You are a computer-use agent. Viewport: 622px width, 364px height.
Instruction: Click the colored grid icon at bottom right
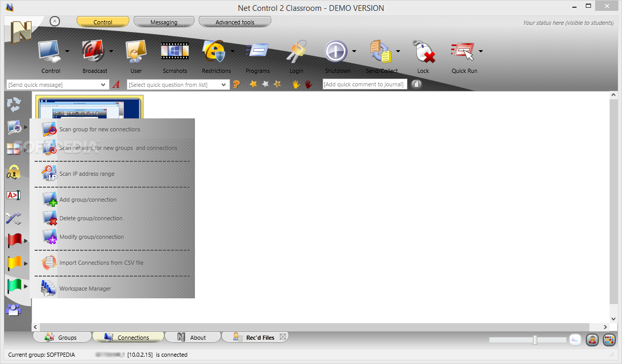tap(610, 340)
